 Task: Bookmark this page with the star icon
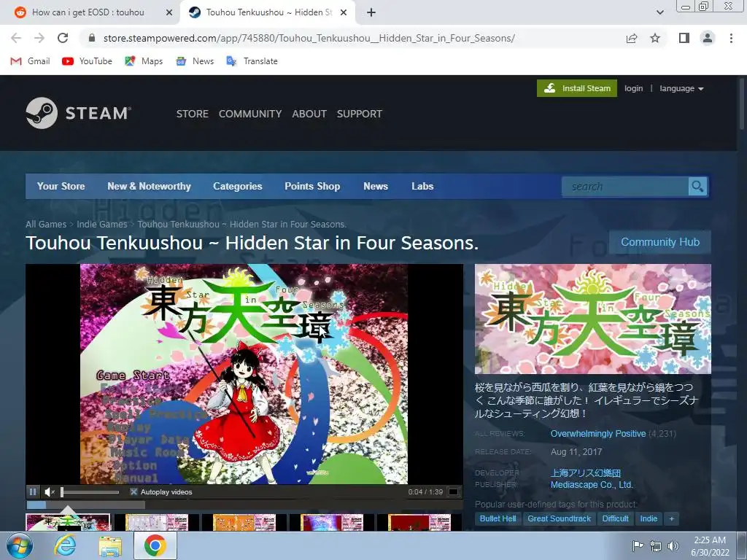click(655, 38)
